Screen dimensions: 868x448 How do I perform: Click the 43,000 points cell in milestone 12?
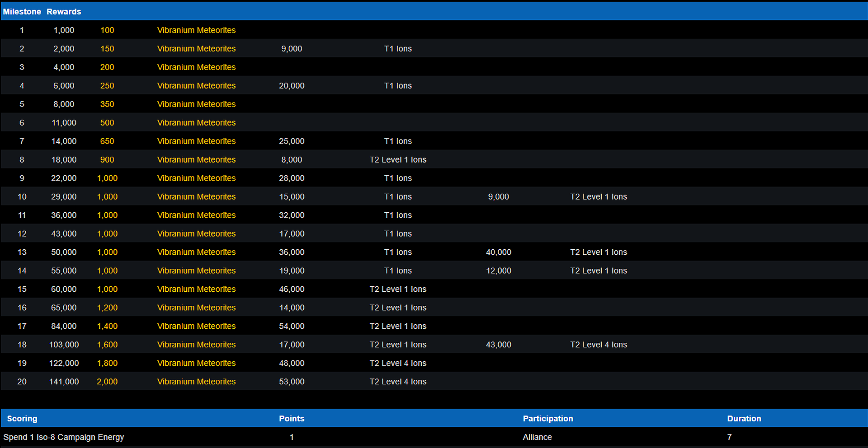pos(64,234)
